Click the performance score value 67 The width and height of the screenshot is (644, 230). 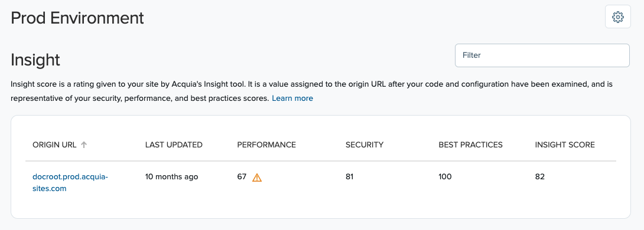(242, 177)
